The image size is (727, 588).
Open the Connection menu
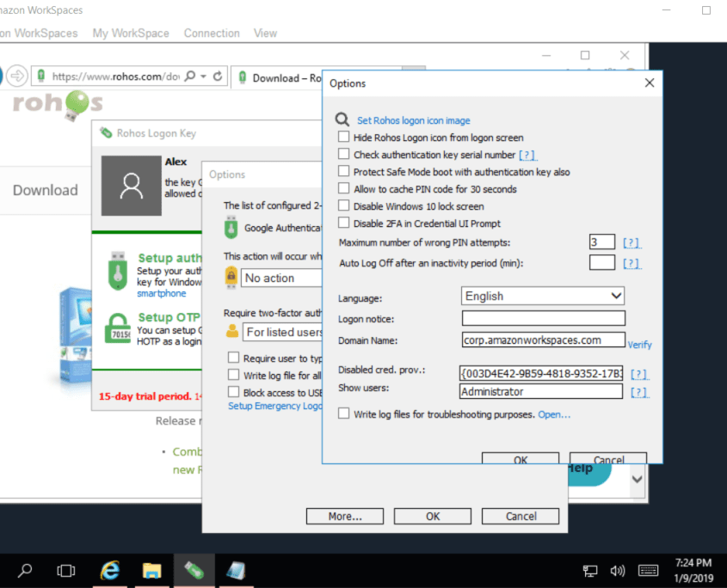(x=211, y=33)
